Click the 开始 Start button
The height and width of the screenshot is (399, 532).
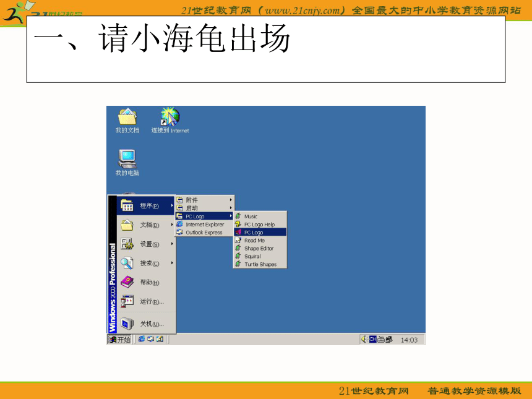119,339
